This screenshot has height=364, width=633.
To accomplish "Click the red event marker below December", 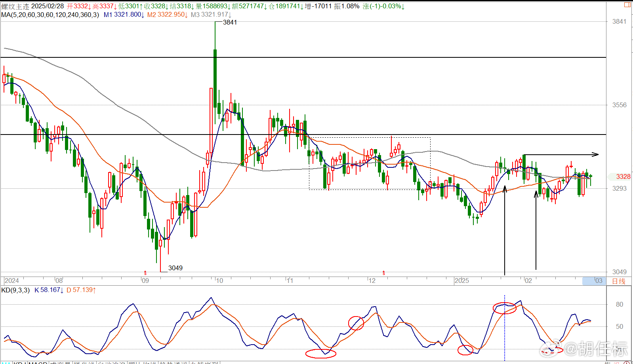I will tap(383, 273).
